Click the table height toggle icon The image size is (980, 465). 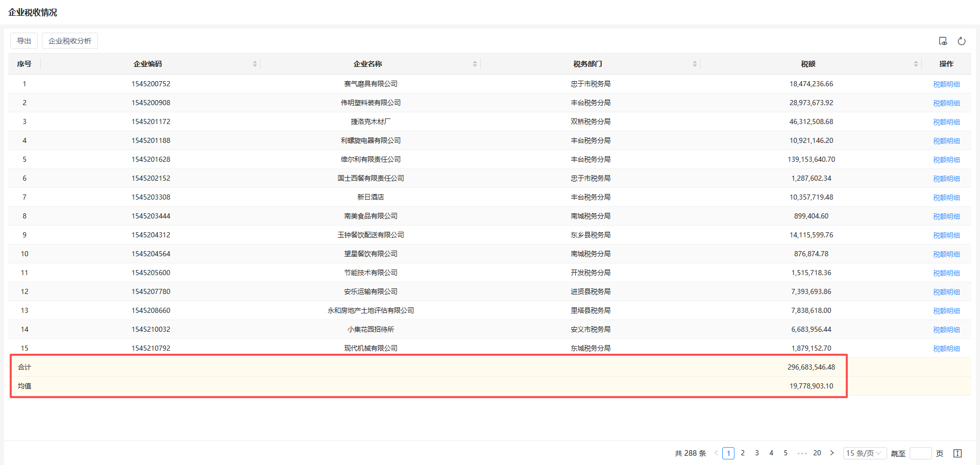coord(958,453)
